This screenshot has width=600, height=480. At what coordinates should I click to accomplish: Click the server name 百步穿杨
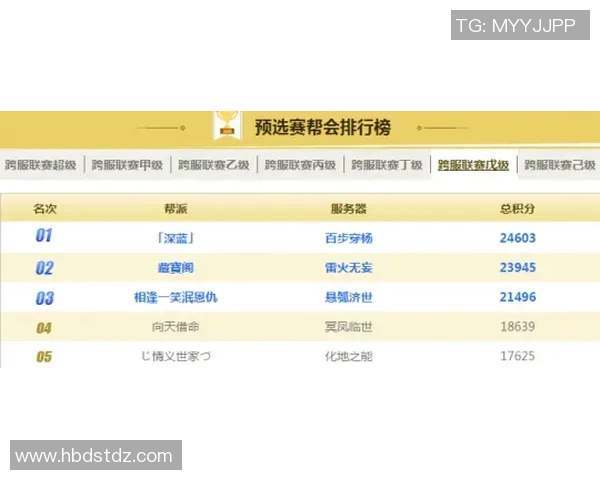(349, 238)
